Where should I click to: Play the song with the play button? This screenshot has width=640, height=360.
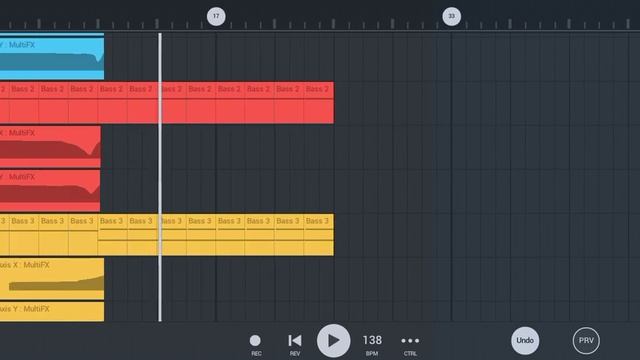click(333, 340)
